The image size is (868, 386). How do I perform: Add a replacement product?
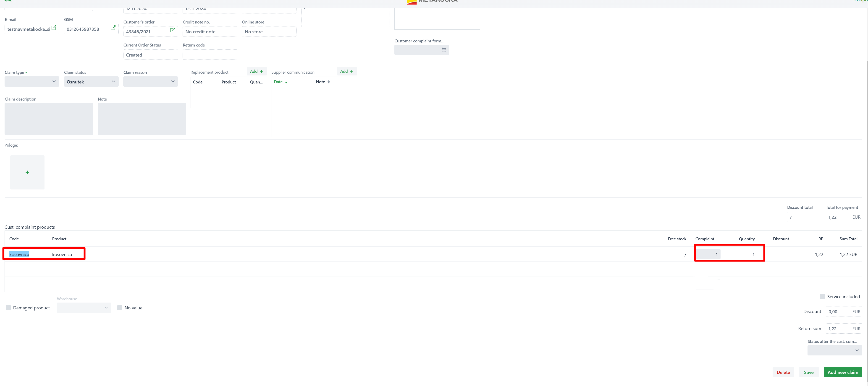(256, 71)
